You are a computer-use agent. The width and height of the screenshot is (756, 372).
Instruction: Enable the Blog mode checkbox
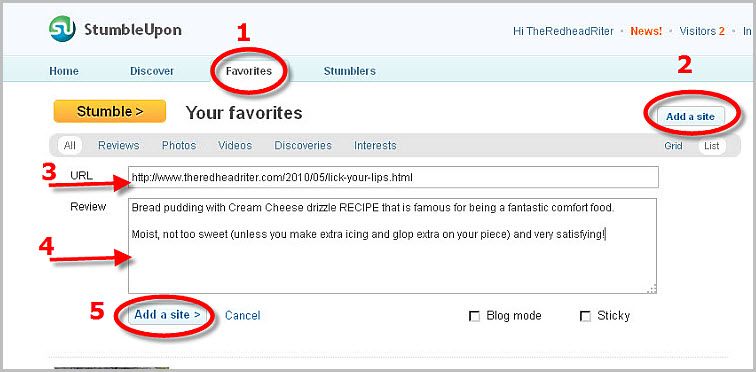click(x=474, y=317)
